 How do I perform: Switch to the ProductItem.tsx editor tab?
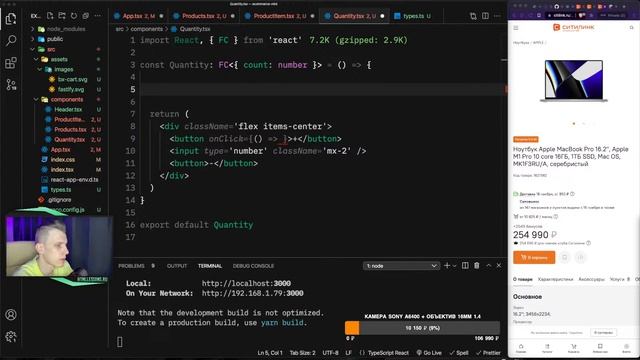[x=279, y=16]
